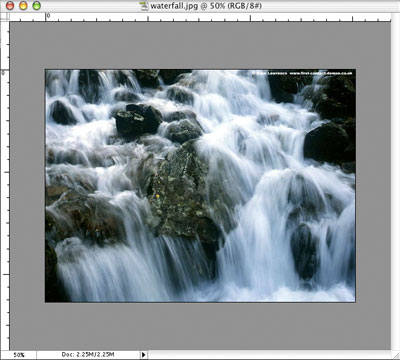Click the waterfall.jpg @ 50% window title
Viewport: 400px width, 360px height.
point(206,6)
